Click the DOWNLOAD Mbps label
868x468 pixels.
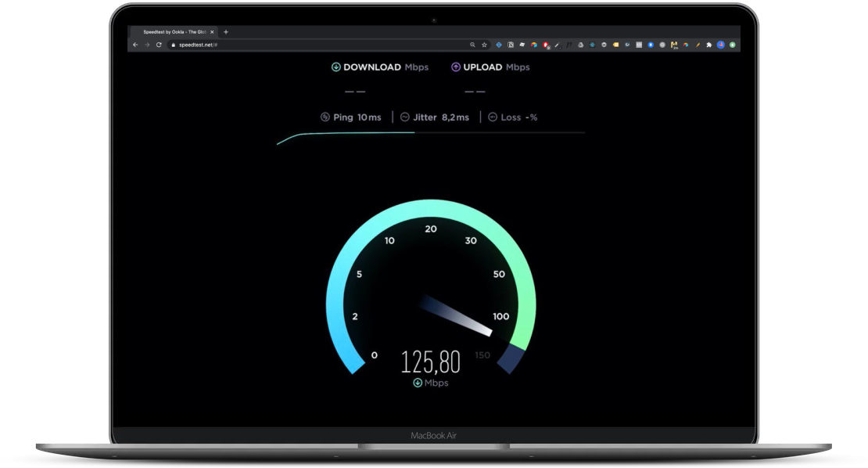(x=386, y=67)
